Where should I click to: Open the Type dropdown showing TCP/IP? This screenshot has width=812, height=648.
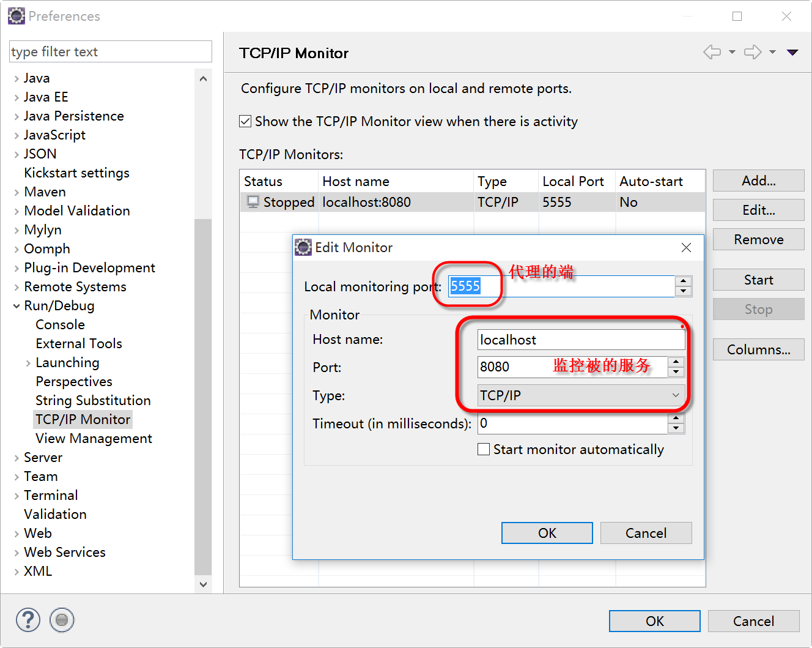[x=675, y=395]
